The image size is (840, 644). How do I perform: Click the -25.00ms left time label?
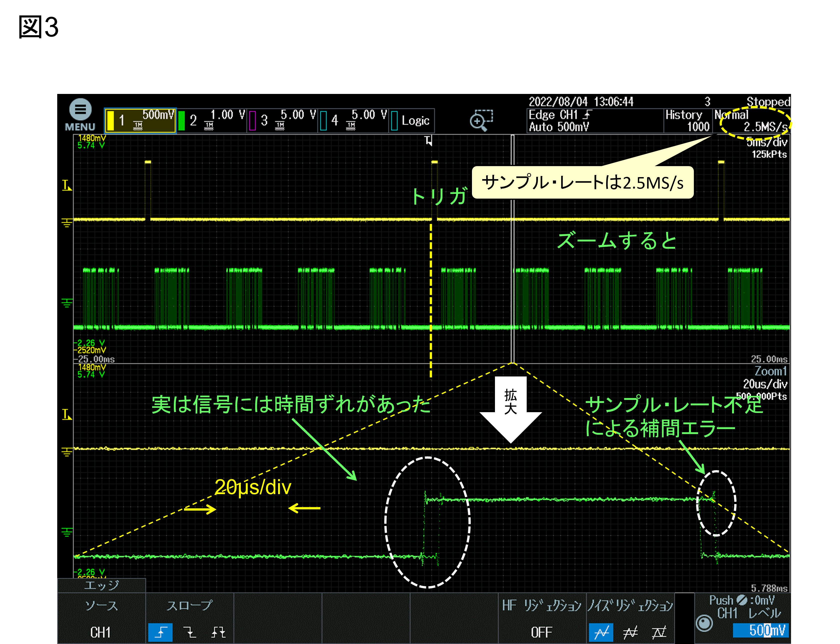[x=94, y=359]
